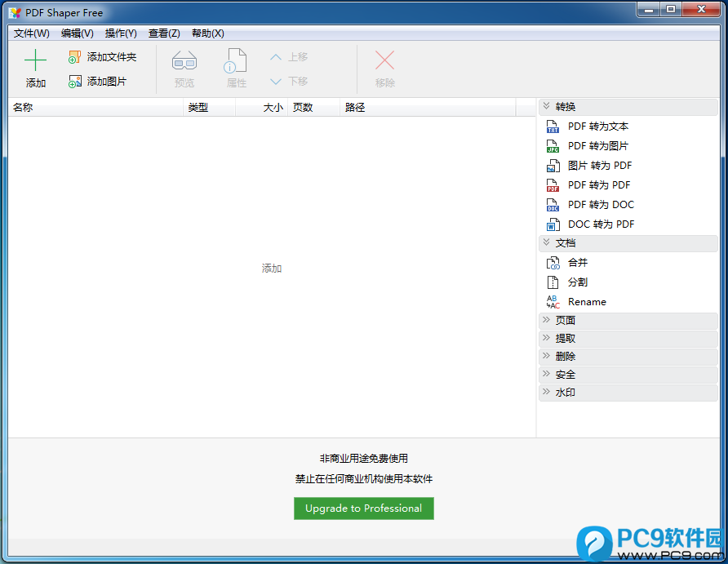The image size is (728, 564).
Task: Sort by the 名称 column header
Action: tap(95, 107)
